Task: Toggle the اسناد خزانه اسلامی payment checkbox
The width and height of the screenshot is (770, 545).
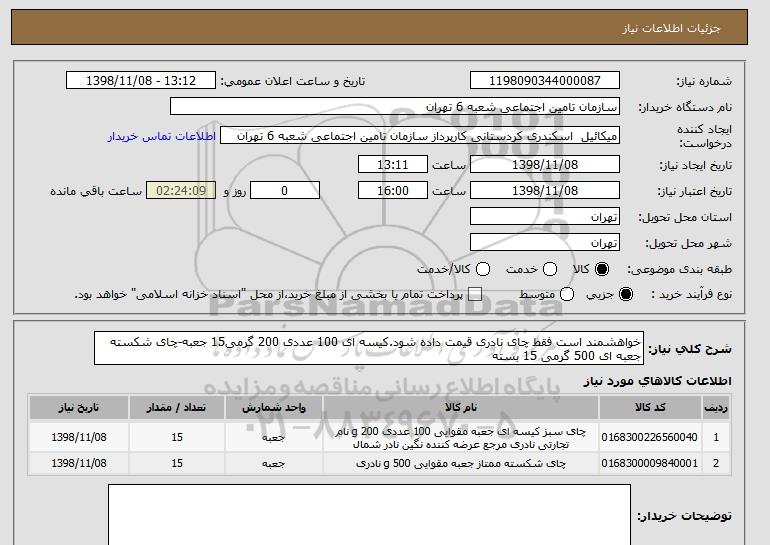Action: [x=475, y=294]
